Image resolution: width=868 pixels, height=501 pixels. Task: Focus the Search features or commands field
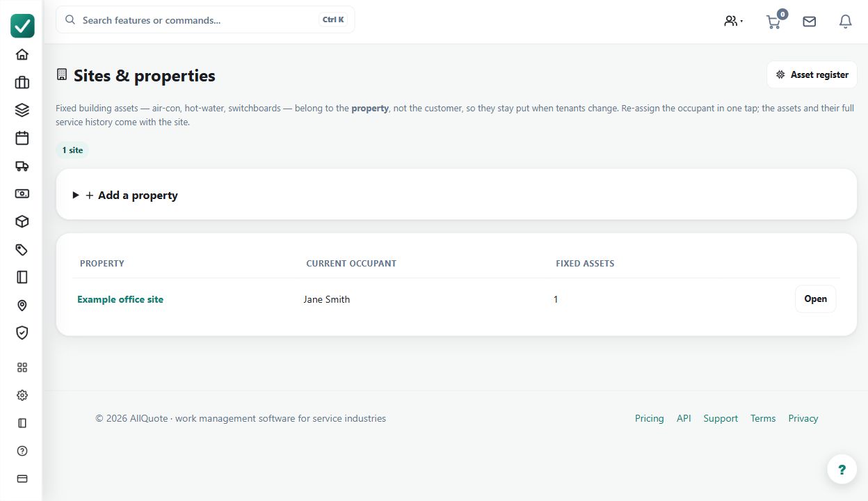[x=205, y=19]
